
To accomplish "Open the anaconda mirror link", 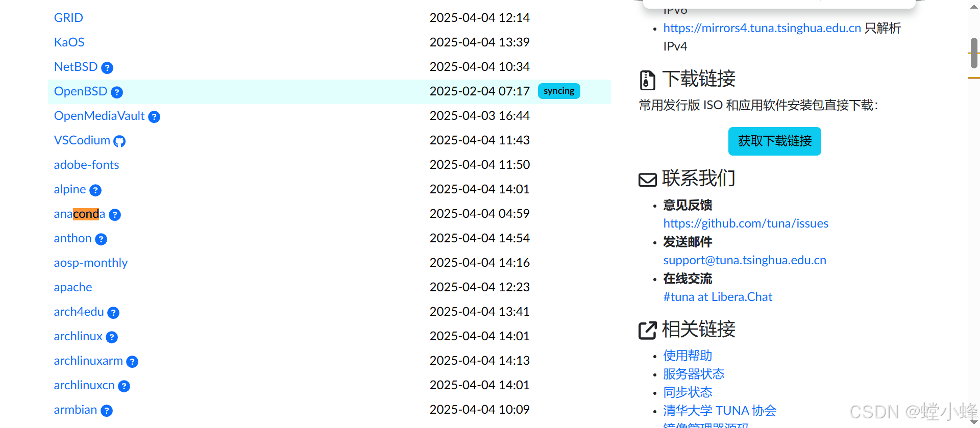I will click(80, 214).
